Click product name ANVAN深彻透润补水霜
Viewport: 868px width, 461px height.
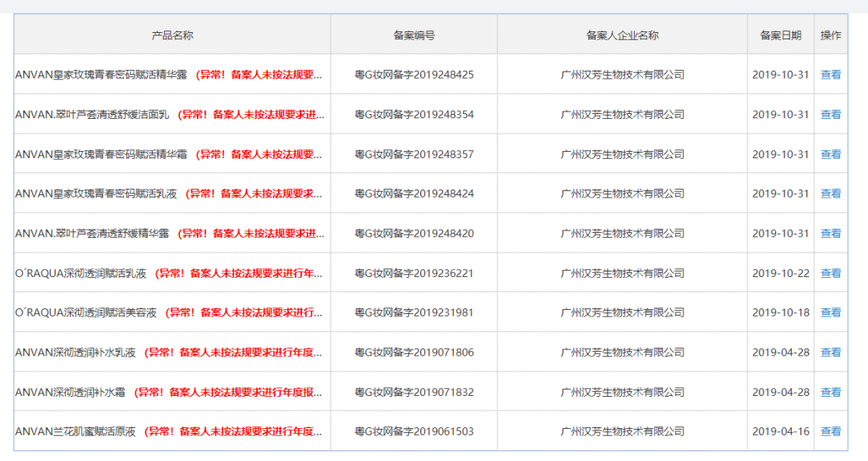click(72, 392)
